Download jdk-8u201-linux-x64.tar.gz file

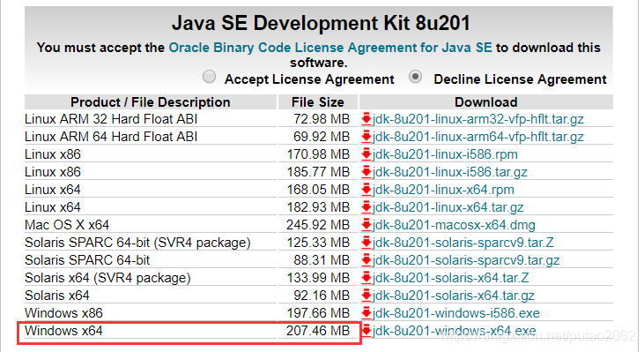pos(448,207)
